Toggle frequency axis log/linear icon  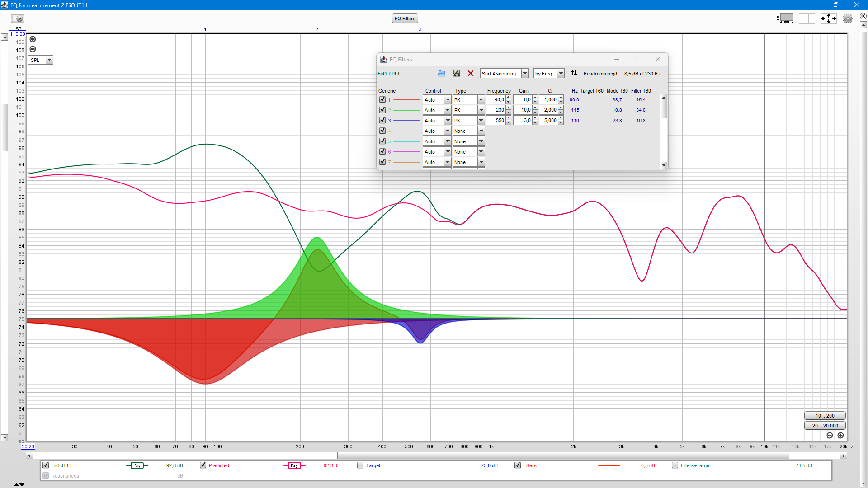[x=807, y=19]
